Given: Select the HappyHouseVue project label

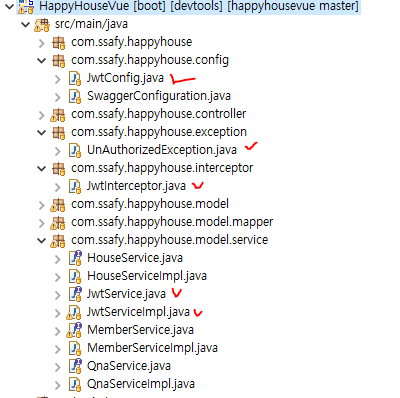Looking at the screenshot, I should pyautogui.click(x=199, y=6).
